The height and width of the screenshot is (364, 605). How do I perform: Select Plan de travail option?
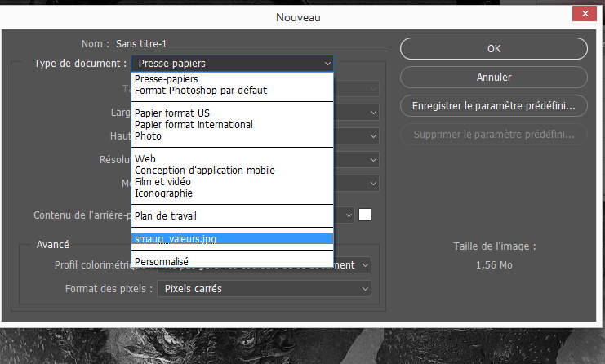click(x=166, y=216)
